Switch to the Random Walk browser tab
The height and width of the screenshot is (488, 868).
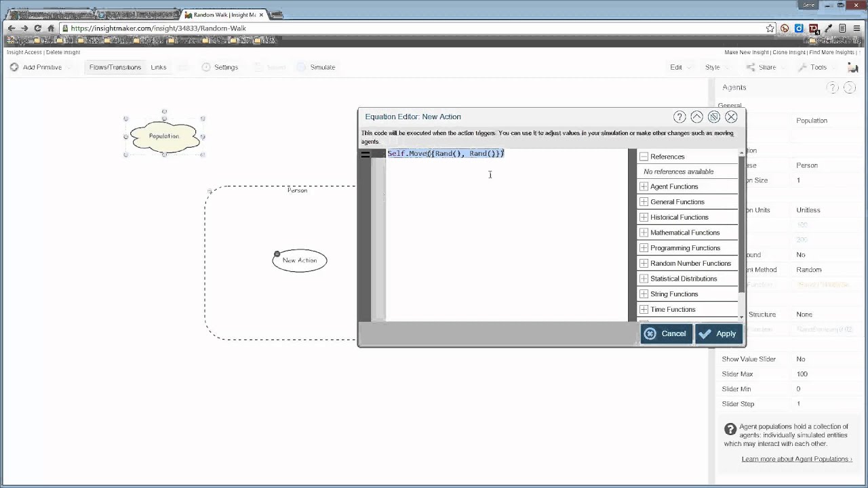pos(224,14)
